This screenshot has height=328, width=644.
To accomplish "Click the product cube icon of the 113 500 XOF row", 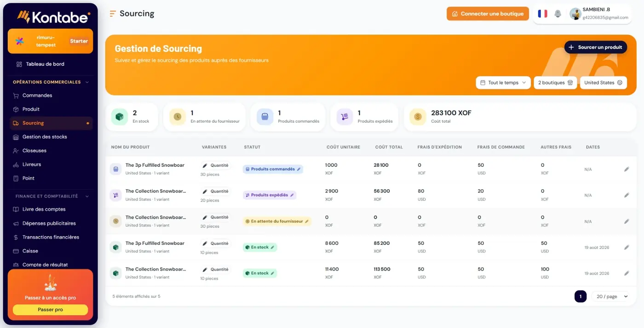I will tap(115, 273).
